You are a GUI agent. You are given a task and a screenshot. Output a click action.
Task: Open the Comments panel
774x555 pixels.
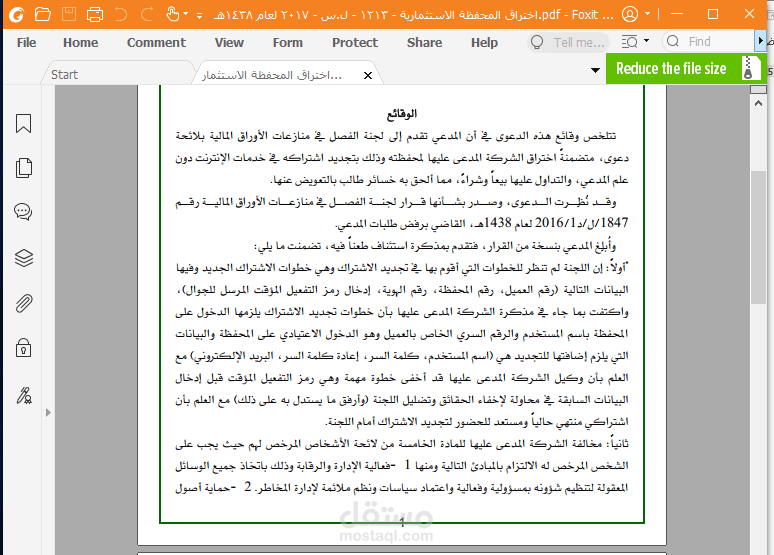pos(23,212)
